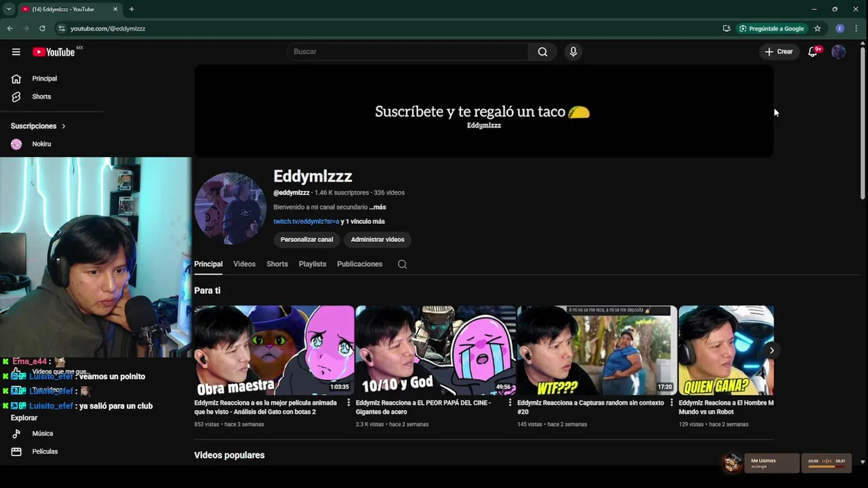Viewport: 868px width, 488px height.
Task: Switch to the Shorts channel tab
Action: tap(277, 264)
